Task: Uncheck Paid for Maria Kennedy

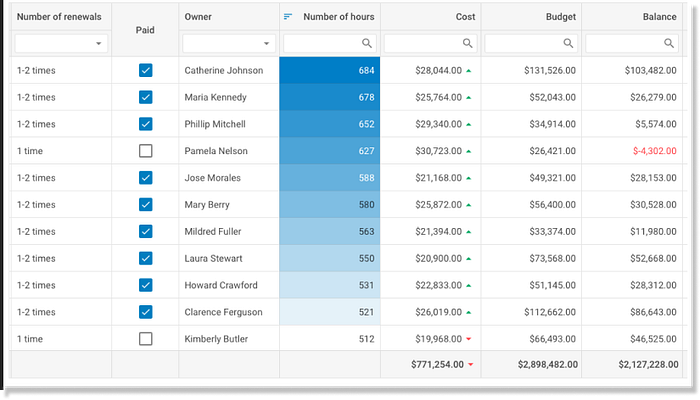Action: (x=146, y=97)
